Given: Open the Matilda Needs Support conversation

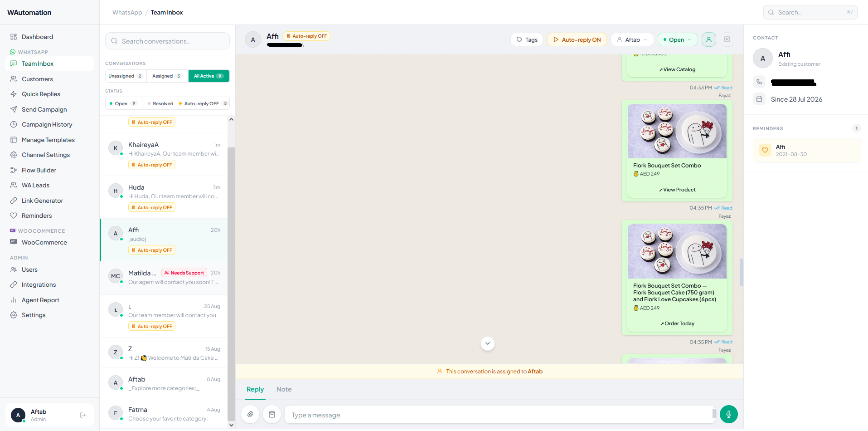Looking at the screenshot, I should click(x=164, y=277).
